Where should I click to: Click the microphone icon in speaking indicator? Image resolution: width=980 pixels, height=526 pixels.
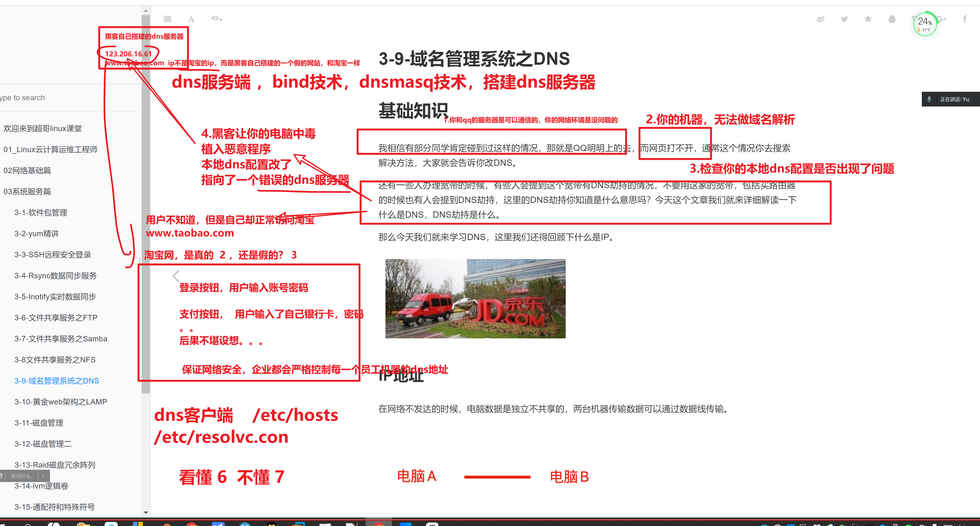point(929,99)
